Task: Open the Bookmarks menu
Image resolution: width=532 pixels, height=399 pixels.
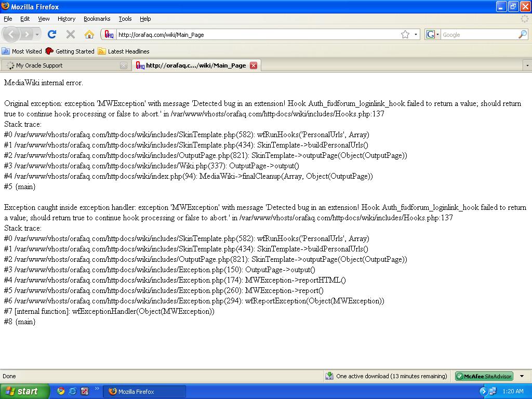Action: click(97, 19)
